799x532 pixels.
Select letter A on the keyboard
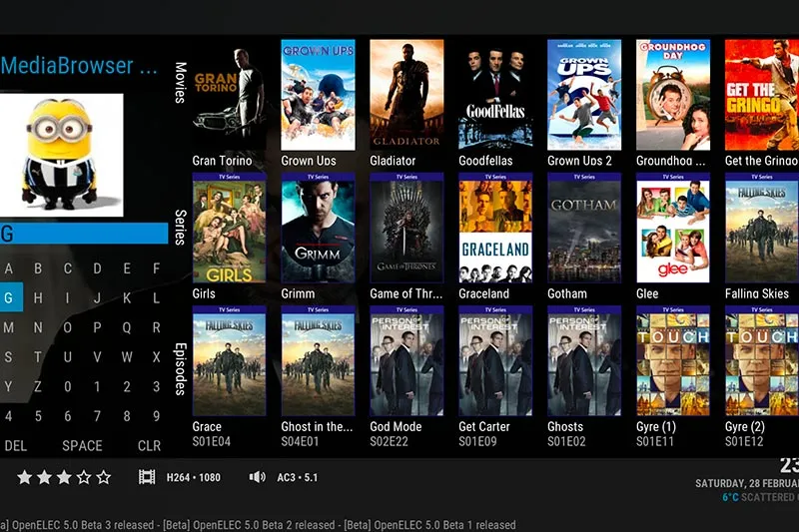pyautogui.click(x=9, y=268)
